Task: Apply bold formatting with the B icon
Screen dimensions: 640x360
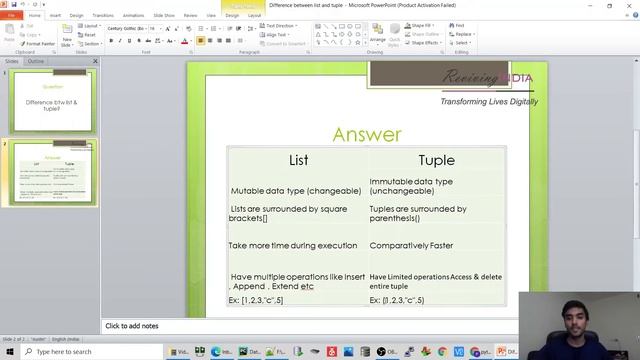Action: pos(111,41)
